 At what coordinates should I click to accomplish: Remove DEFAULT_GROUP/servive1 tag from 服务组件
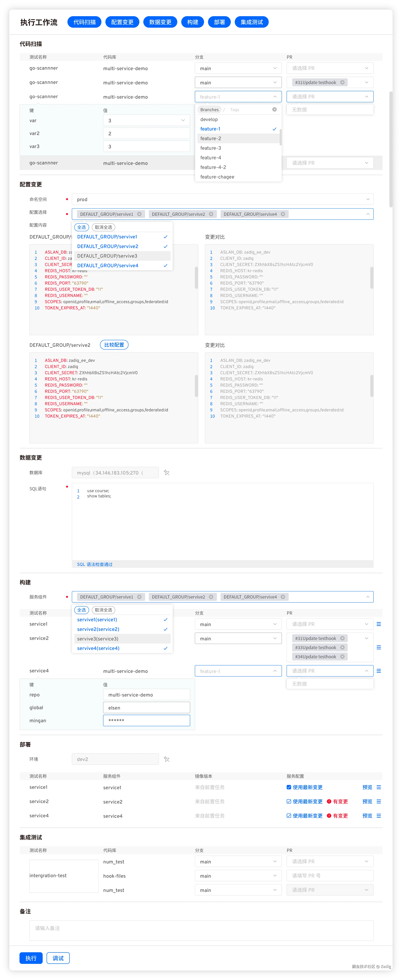[x=139, y=597]
